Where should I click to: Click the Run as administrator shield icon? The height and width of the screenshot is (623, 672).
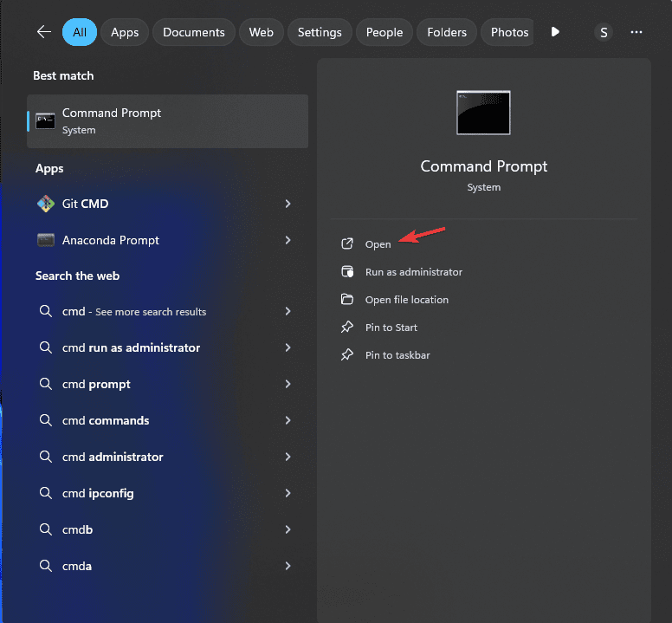point(347,272)
